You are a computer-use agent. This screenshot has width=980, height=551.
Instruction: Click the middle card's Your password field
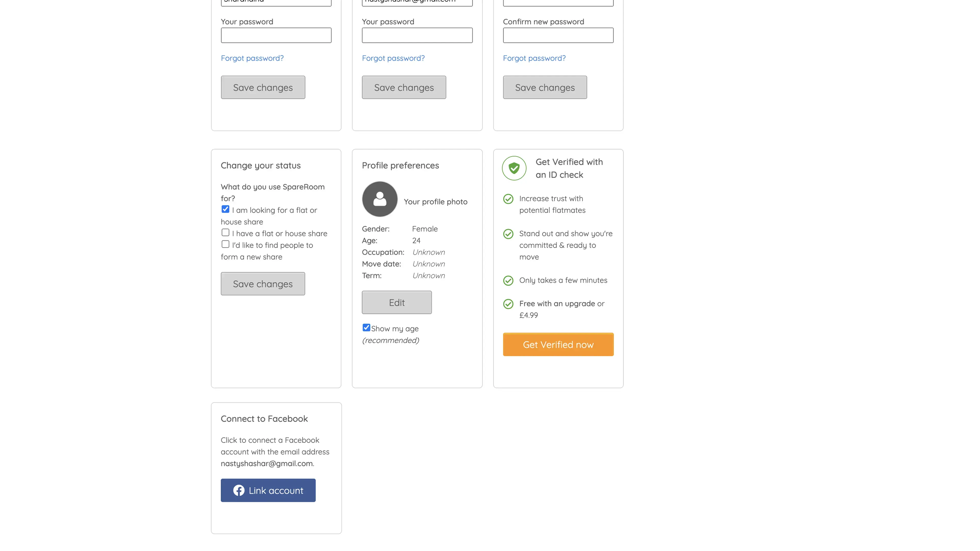click(x=417, y=35)
